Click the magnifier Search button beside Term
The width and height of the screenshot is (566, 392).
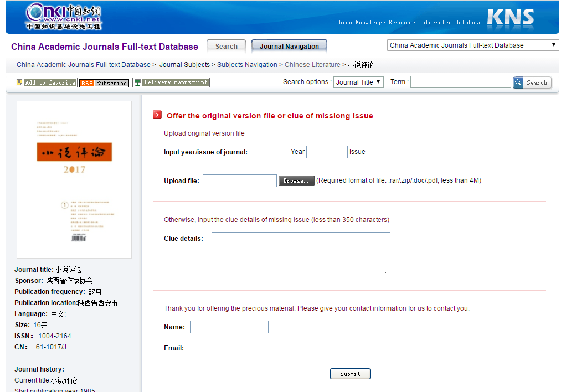pyautogui.click(x=532, y=82)
